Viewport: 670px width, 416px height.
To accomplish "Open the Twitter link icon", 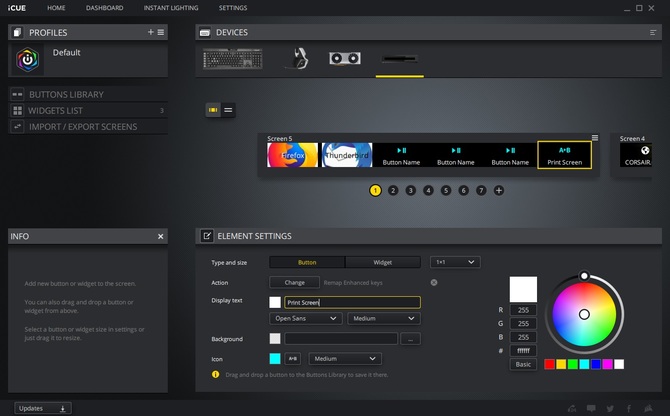I will tap(610, 408).
